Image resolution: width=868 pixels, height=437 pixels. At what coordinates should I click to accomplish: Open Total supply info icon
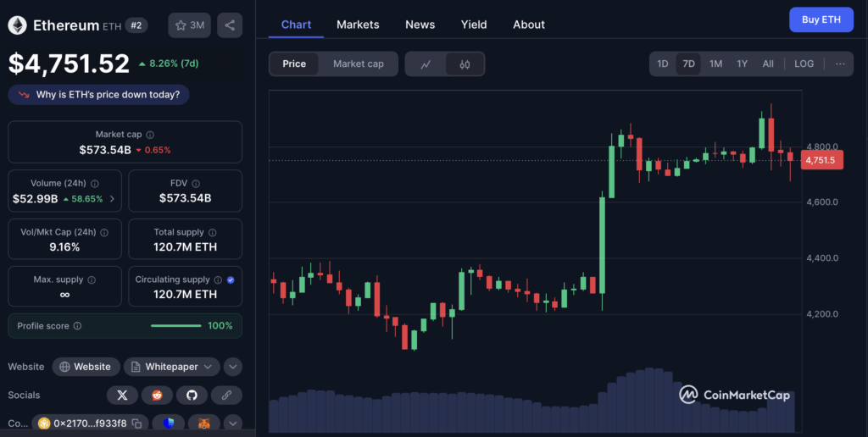click(x=213, y=232)
